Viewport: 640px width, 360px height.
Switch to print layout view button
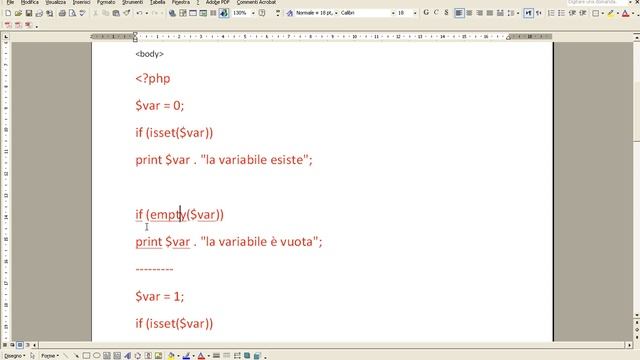pyautogui.click(x=20, y=345)
